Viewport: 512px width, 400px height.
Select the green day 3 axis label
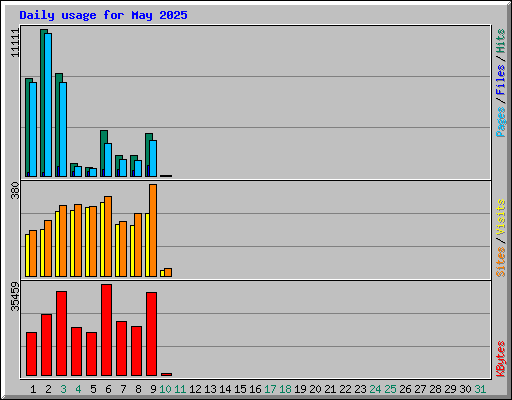coord(63,389)
